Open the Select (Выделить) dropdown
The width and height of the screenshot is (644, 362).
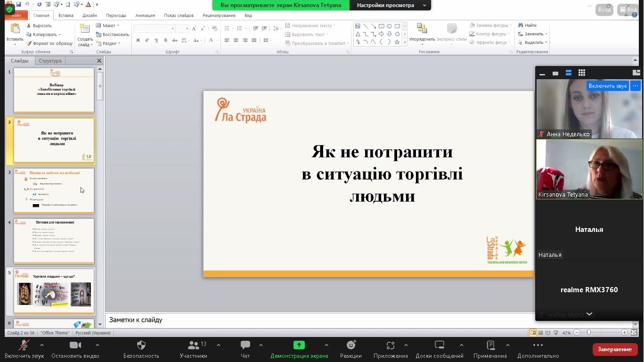pyautogui.click(x=532, y=42)
